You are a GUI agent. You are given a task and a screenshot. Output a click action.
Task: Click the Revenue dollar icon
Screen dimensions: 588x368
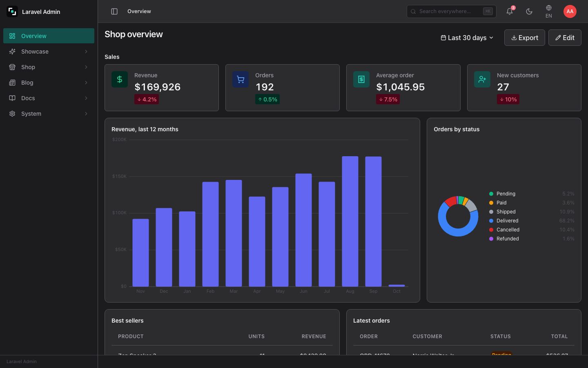(x=120, y=79)
